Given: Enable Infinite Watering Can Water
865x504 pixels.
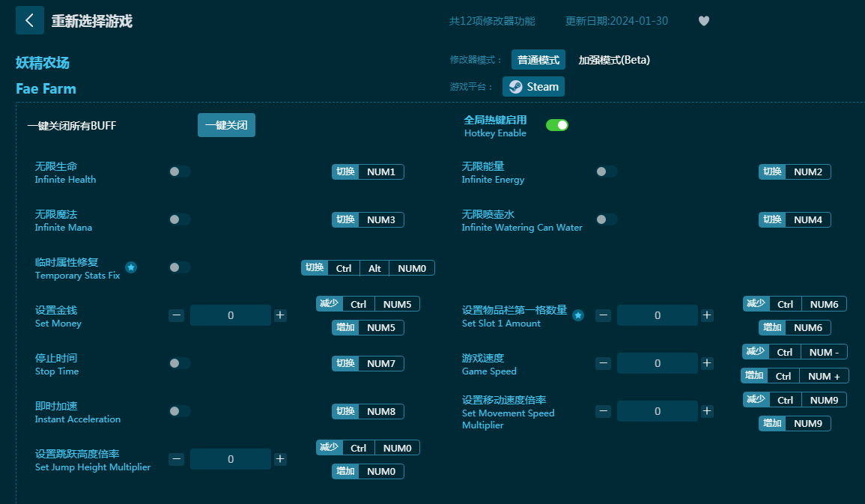Looking at the screenshot, I should 607,219.
